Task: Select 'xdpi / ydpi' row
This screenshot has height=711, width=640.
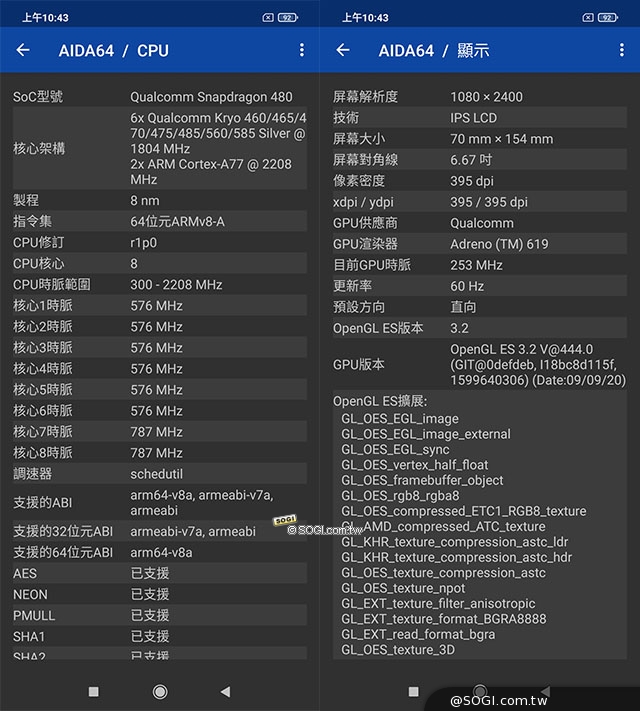Action: click(x=480, y=202)
